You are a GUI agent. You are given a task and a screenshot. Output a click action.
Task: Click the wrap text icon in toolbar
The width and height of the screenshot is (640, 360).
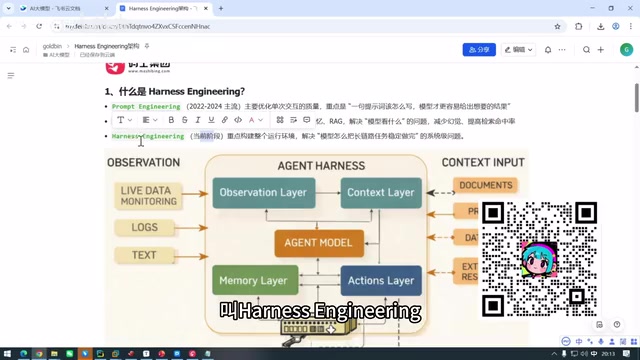(x=293, y=120)
